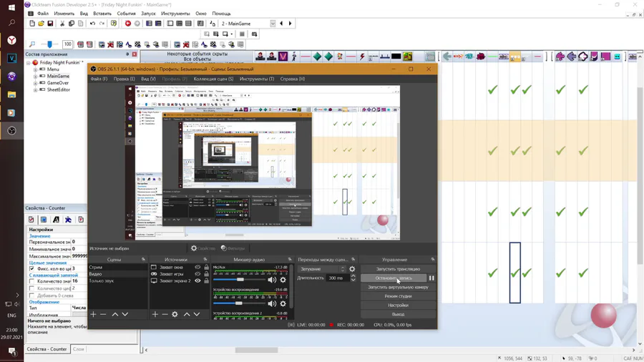Click the Cut scissors icon
Image resolution: width=644 pixels, height=362 pixels.
(62, 24)
